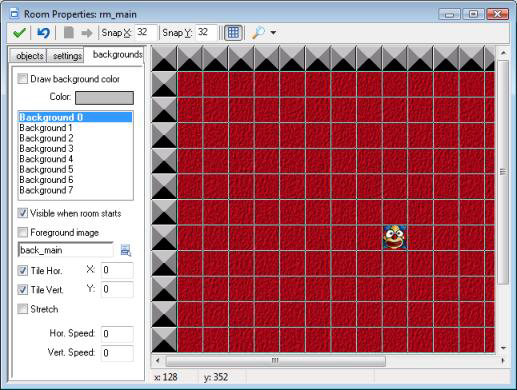Click the magnifying glass zoom icon
The image size is (517, 390).
click(x=258, y=33)
